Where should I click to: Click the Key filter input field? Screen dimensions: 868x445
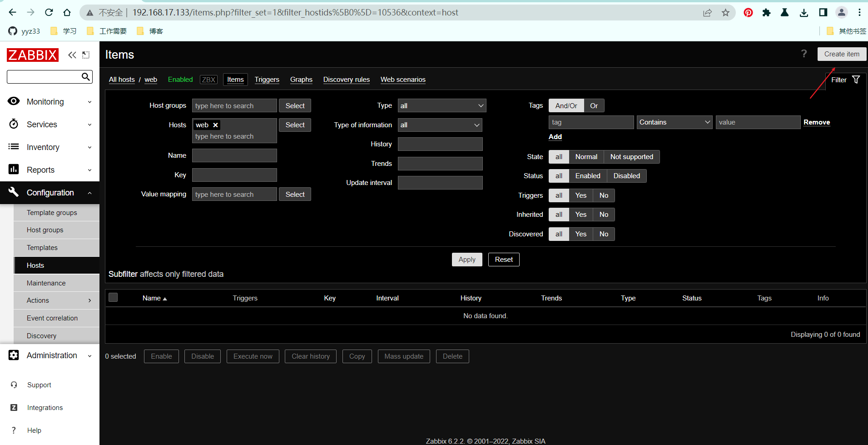coord(234,175)
